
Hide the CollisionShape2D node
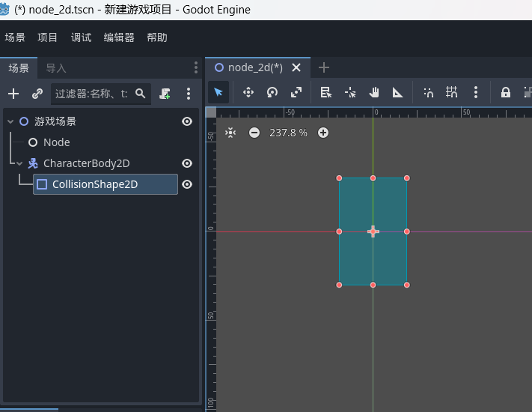point(187,184)
